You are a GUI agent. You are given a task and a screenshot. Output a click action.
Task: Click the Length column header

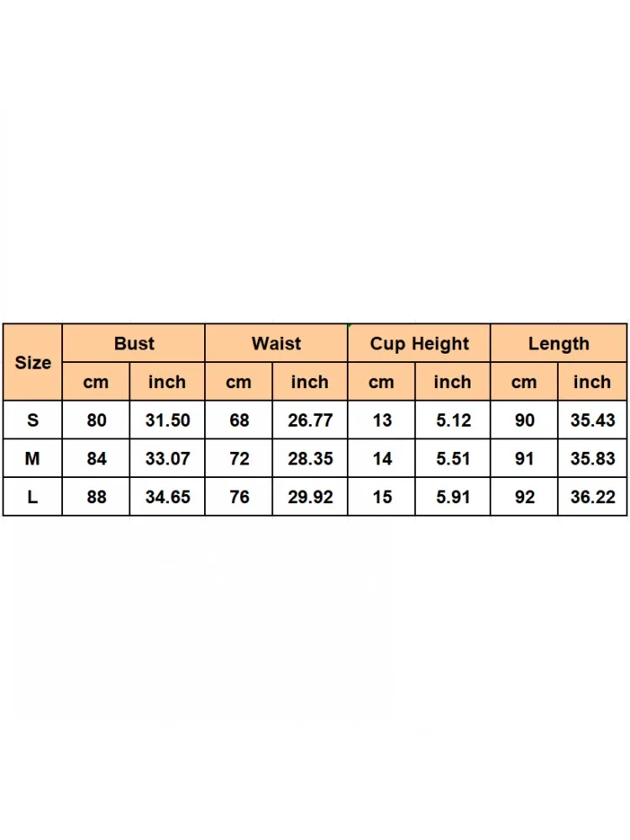pyautogui.click(x=559, y=343)
